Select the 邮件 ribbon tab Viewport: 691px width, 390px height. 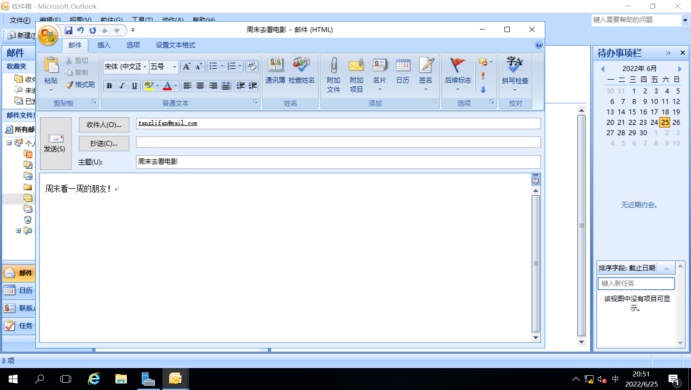click(x=75, y=45)
